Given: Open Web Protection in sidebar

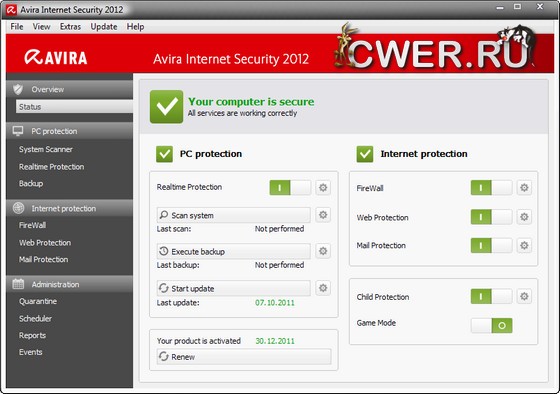Looking at the screenshot, I should tap(45, 243).
